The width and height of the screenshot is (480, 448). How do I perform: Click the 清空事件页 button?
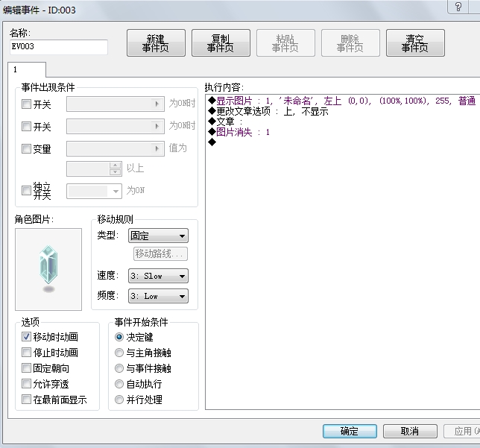tap(415, 43)
